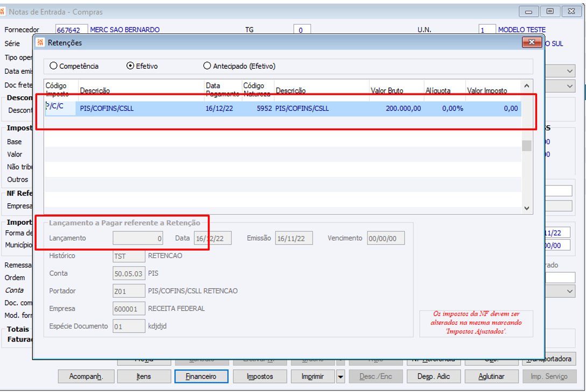
Task: Click the PIS/COFINS/CSLL RETENCAO portador text
Action: coord(193,291)
